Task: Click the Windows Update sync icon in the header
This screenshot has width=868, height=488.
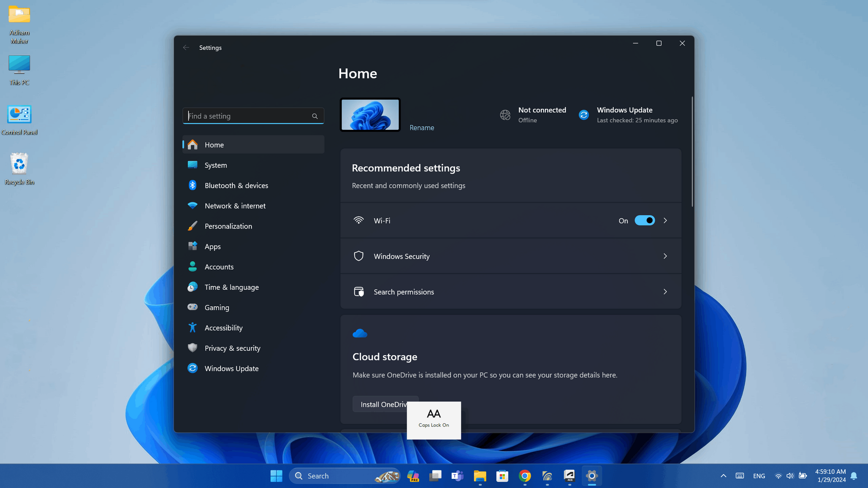Action: 584,115
